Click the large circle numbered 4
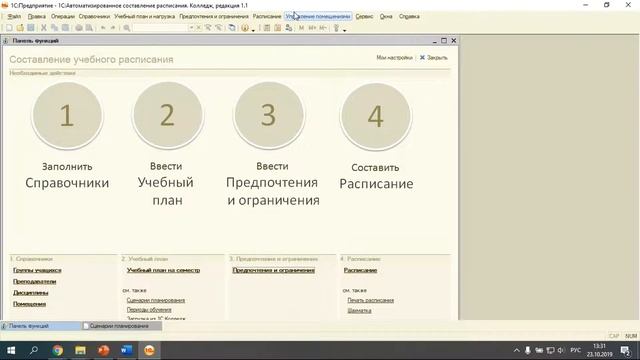This screenshot has height=360, width=640. 376,116
